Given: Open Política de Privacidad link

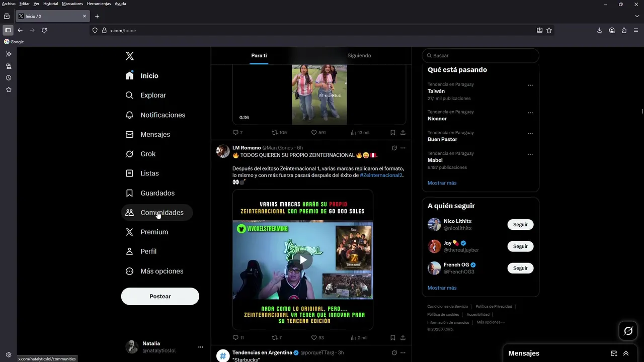Looking at the screenshot, I should pos(494,306).
